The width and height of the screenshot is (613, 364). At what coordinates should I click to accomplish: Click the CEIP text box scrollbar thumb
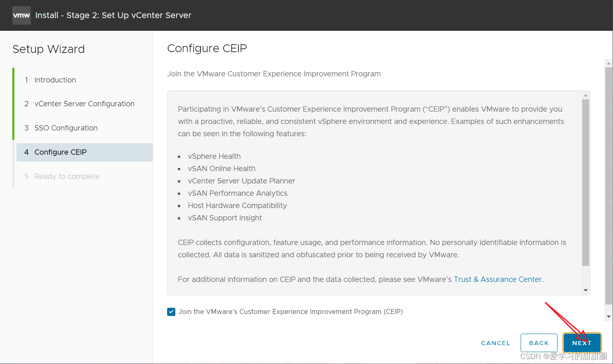[585, 183]
